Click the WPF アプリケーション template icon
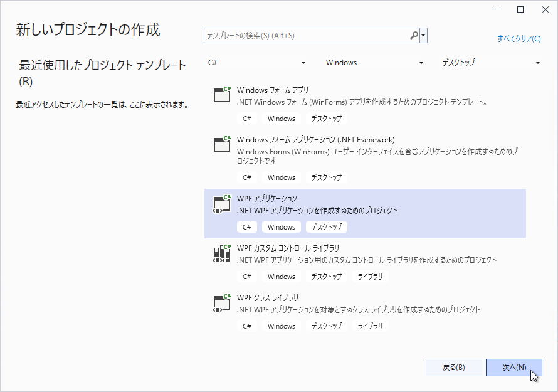 pos(222,204)
